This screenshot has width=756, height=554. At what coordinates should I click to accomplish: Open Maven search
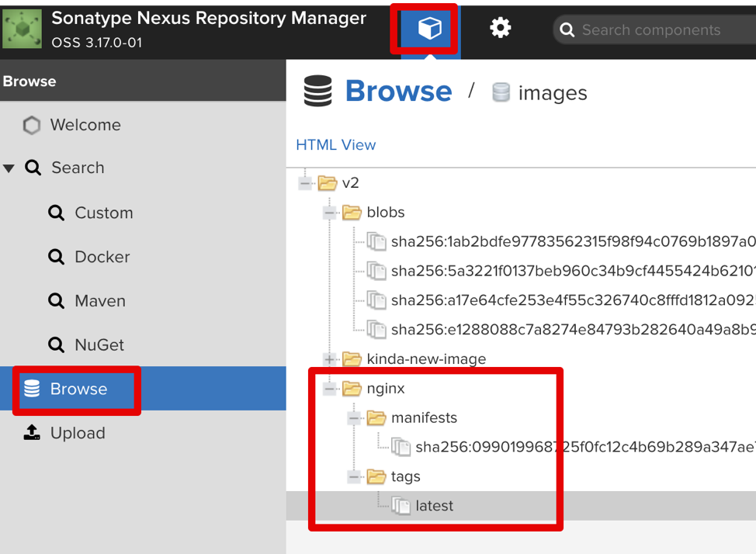coord(100,301)
